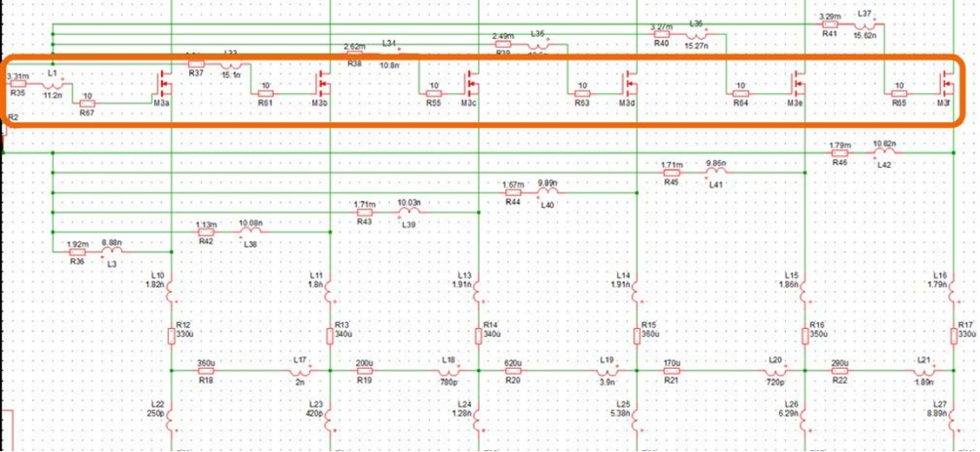The width and height of the screenshot is (980, 452).
Task: Click the 1.79n value of L16
Action: click(938, 284)
